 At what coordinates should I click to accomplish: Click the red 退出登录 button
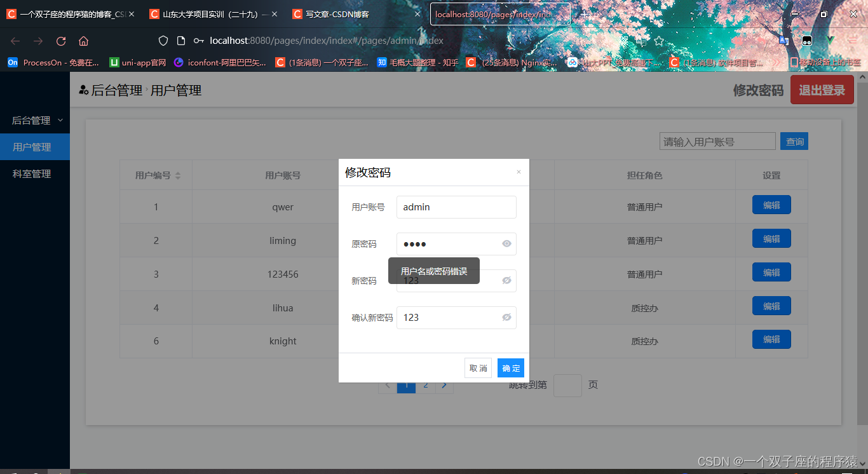pyautogui.click(x=822, y=90)
